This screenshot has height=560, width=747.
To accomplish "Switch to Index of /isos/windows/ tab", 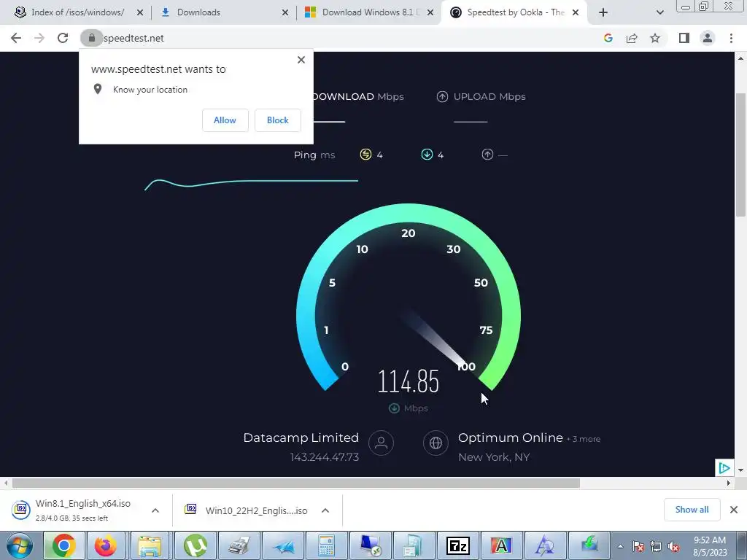I will pos(78,12).
